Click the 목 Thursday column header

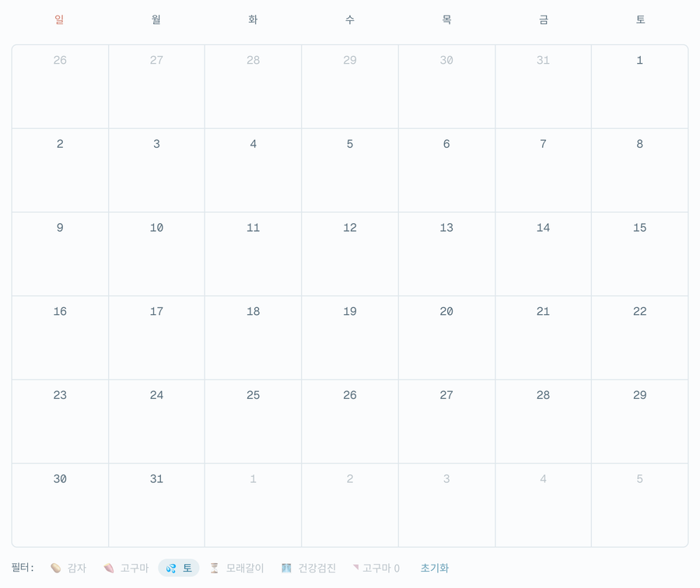point(447,19)
